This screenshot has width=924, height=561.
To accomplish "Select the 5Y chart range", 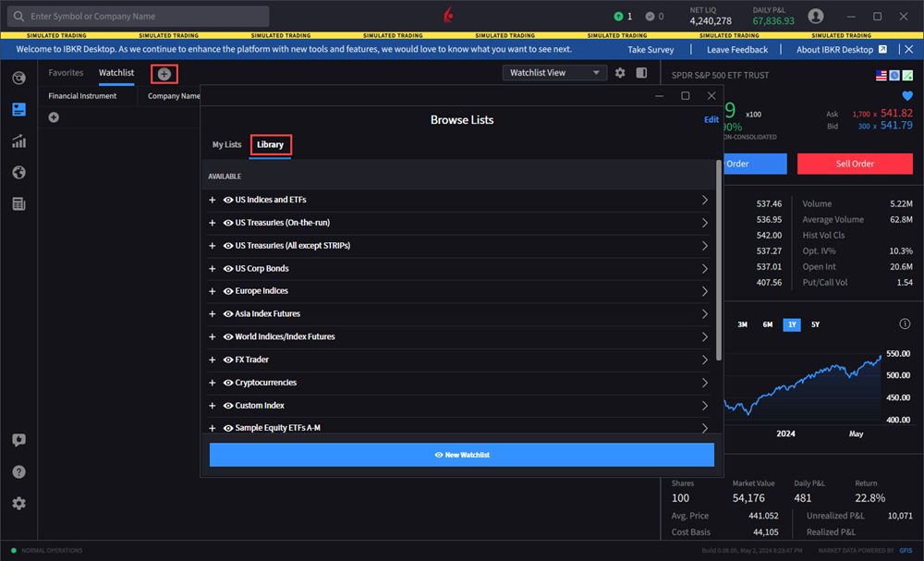I will (x=815, y=324).
